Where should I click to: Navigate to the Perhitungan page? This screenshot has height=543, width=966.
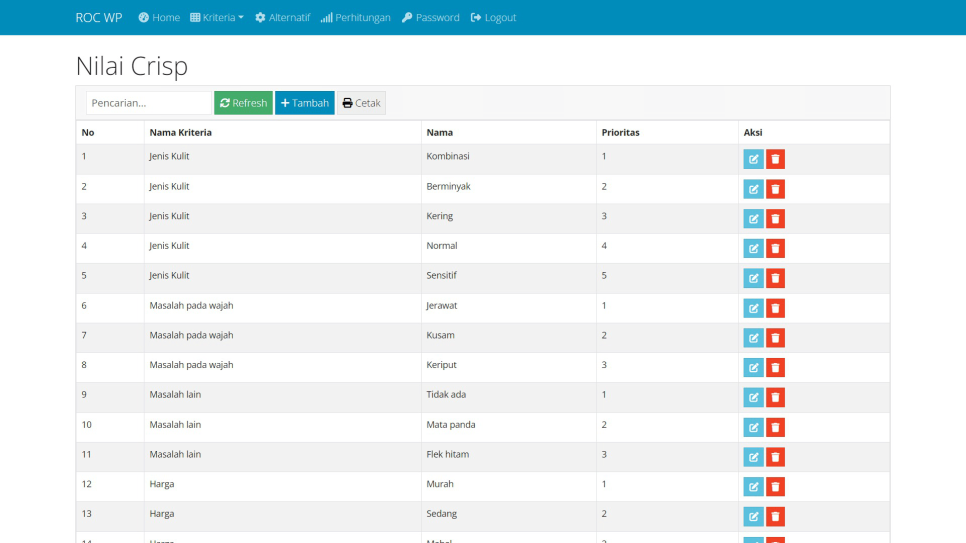tap(356, 18)
